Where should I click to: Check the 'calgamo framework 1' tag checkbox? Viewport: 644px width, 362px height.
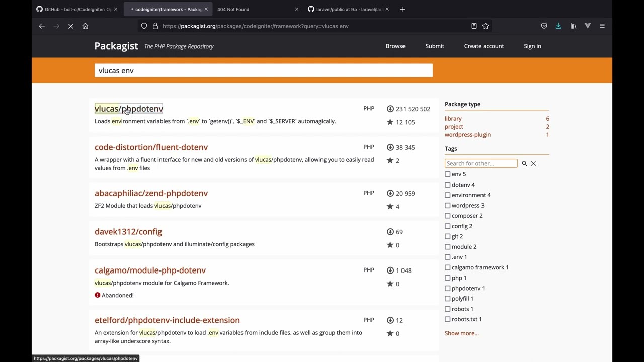[x=448, y=267]
